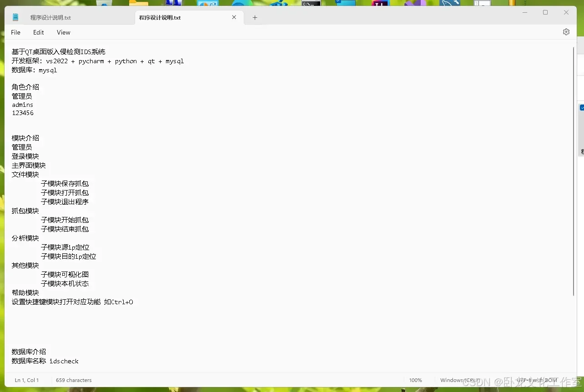Click the line 基于QT桌面版入侵检测IDS系统
The width and height of the screenshot is (584, 392).
59,52
